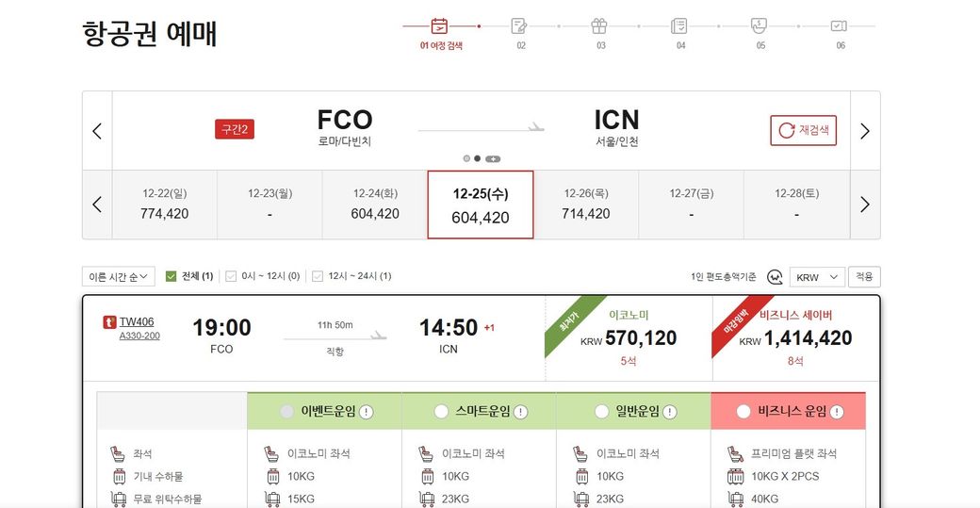Select the 12-24(화) date tab
The image size is (980, 508).
[376, 205]
